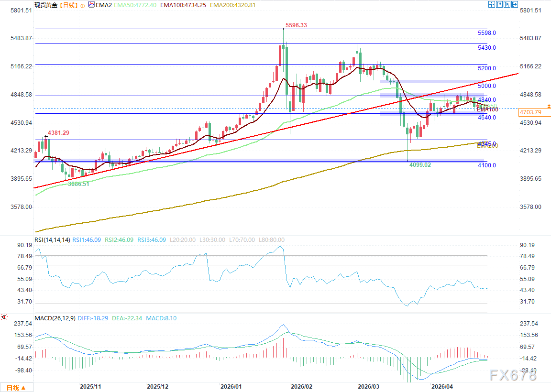551x392 pixels.
Task: Click the 现货黄金 symbol title
Action: click(x=45, y=5)
